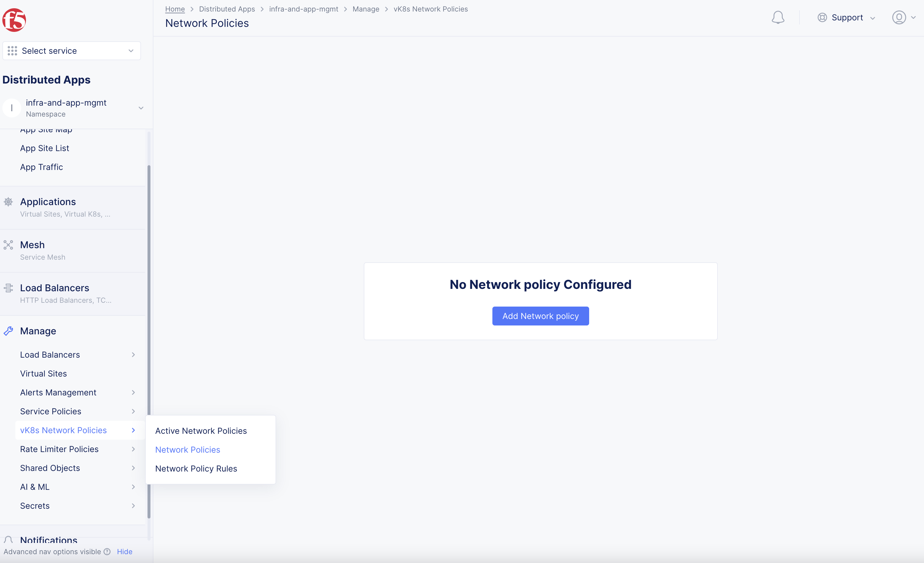Click the Manage wrench icon
This screenshot has width=924, height=563.
pyautogui.click(x=8, y=331)
